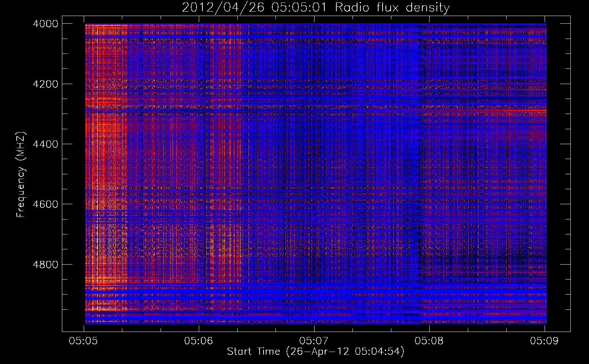Click the 4000 frequency axis label
The image size is (589, 364).
(x=46, y=24)
